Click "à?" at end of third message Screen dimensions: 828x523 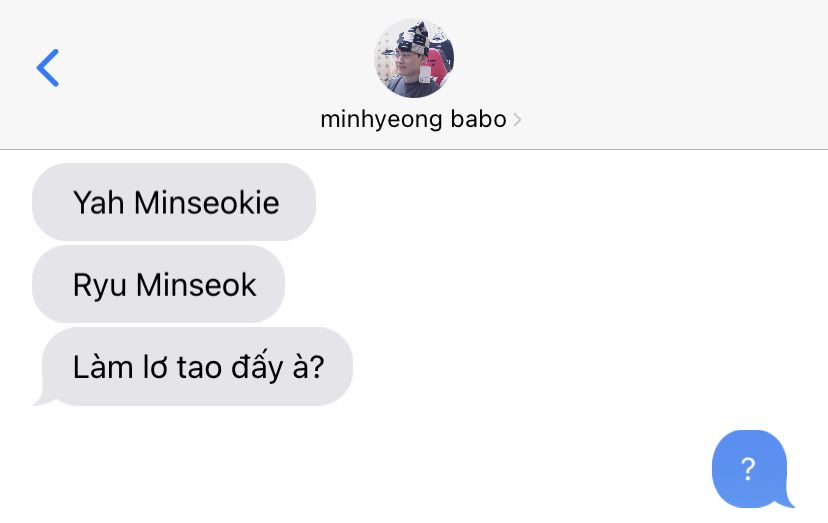[x=308, y=367]
